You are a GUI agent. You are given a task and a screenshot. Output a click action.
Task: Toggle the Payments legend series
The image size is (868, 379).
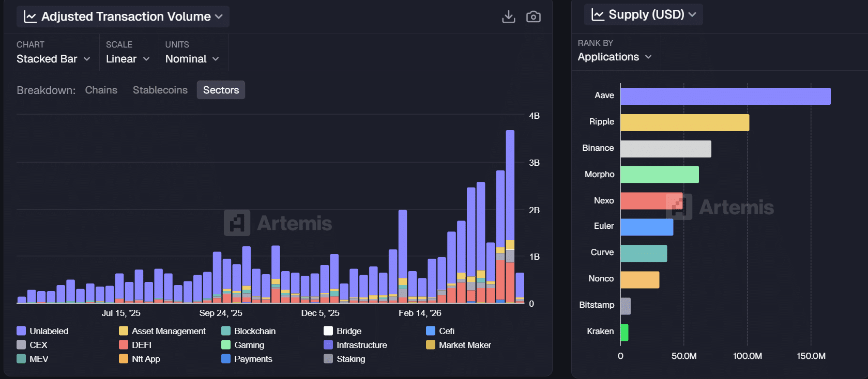click(x=247, y=359)
